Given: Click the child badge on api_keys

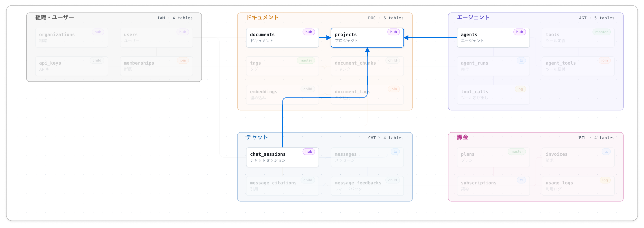Looking at the screenshot, I should (x=97, y=60).
